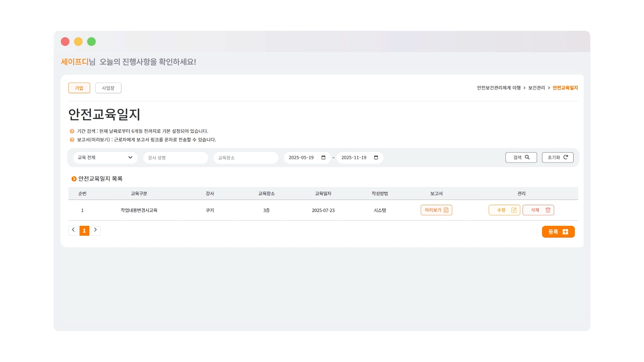Click the calendar icon in end date field

tap(376, 158)
